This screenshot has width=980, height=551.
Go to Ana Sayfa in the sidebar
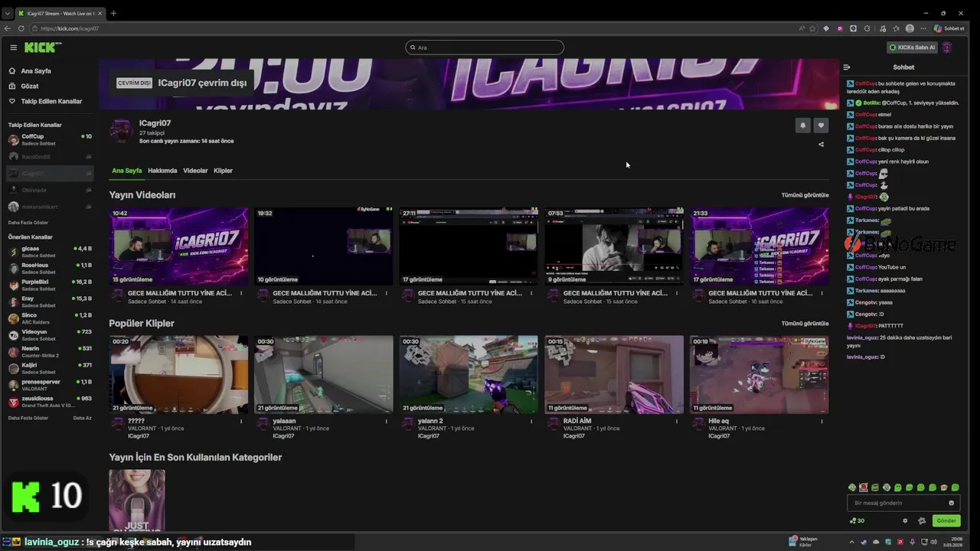pos(30,71)
